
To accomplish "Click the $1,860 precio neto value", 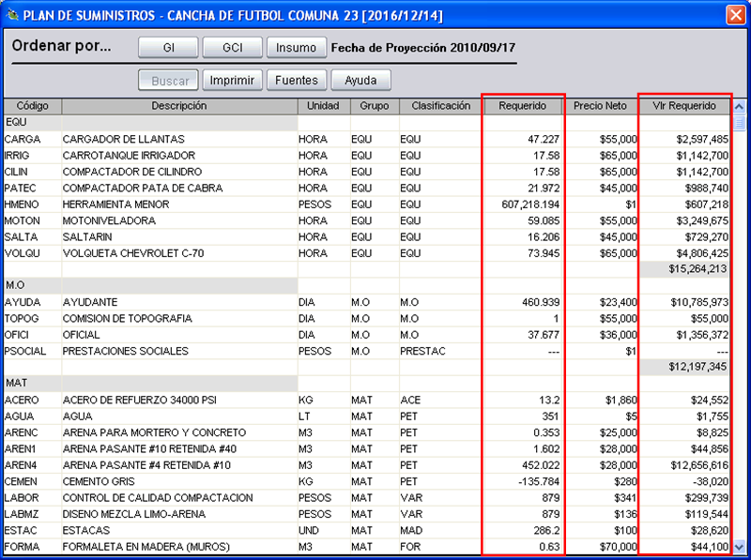I will pyautogui.click(x=621, y=401).
